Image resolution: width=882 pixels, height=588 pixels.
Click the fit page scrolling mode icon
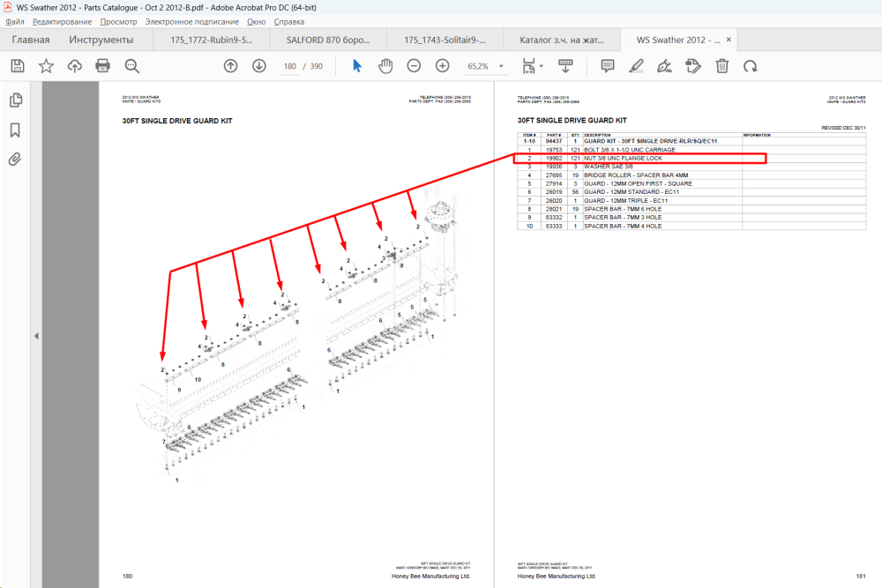(528, 66)
